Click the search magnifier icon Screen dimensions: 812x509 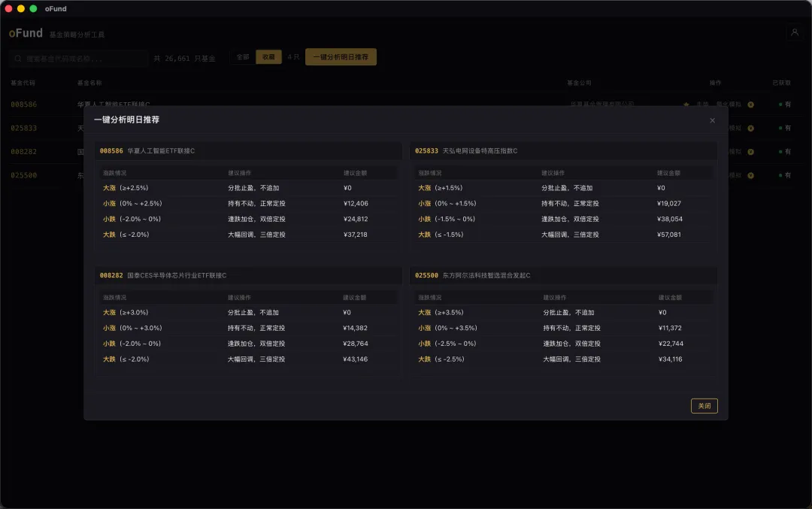pos(18,59)
